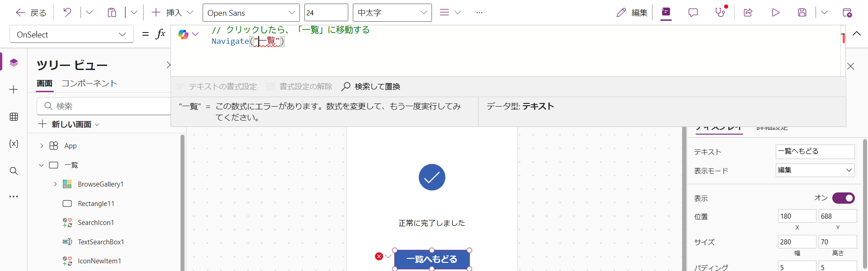
Task: Select SearchIcon1 in tree view
Action: click(x=95, y=223)
